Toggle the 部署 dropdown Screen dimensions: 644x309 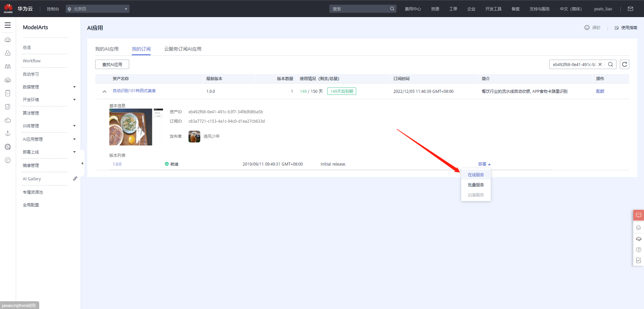pyautogui.click(x=484, y=164)
